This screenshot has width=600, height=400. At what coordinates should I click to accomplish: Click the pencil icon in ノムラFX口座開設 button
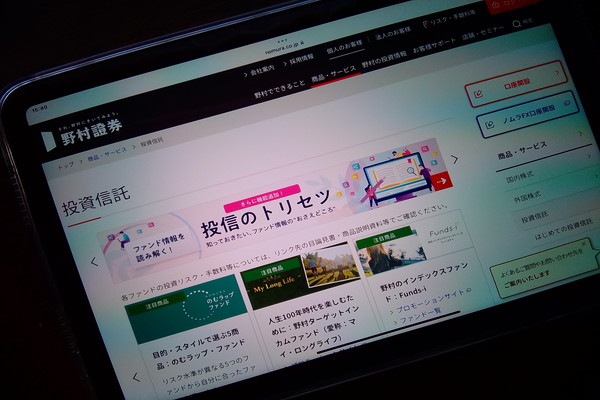point(490,124)
